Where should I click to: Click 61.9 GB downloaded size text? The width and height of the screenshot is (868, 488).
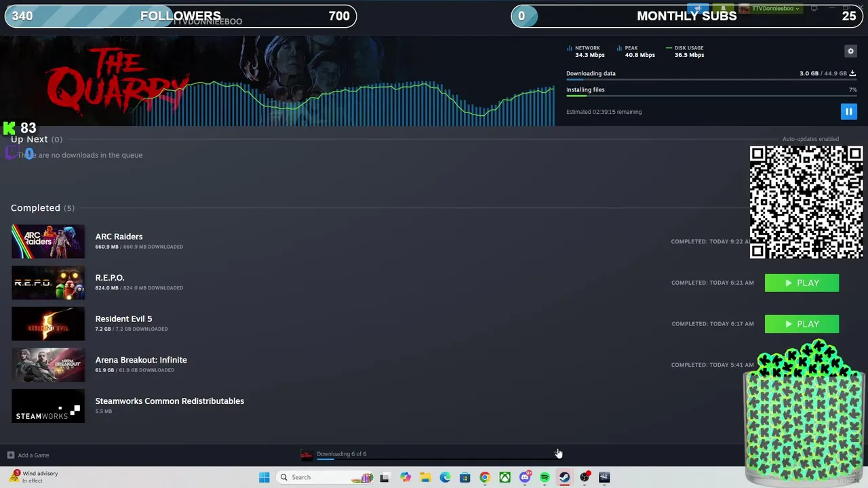click(x=134, y=370)
